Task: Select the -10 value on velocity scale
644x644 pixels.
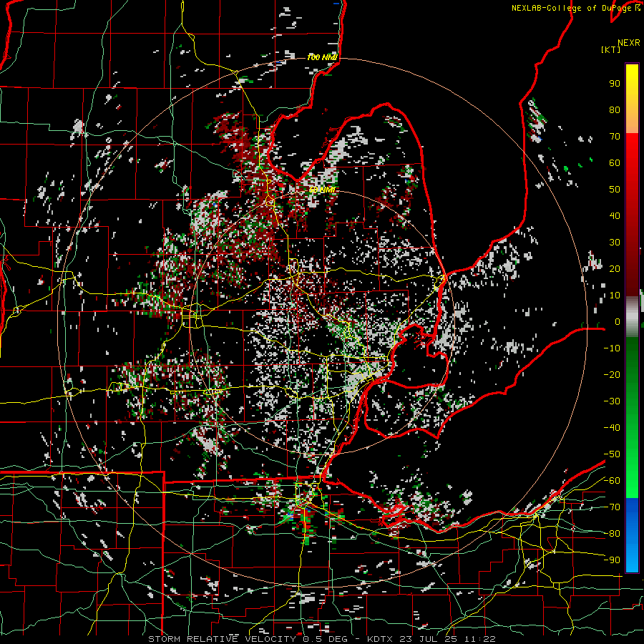Action: click(612, 348)
